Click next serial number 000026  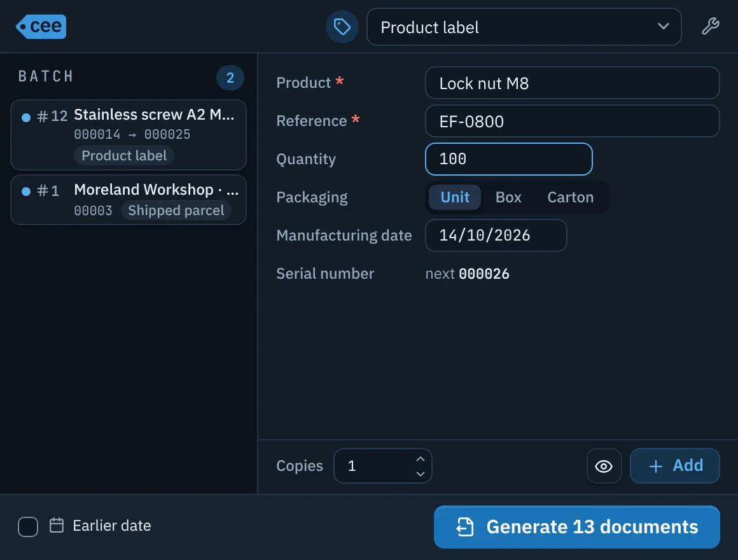(468, 274)
